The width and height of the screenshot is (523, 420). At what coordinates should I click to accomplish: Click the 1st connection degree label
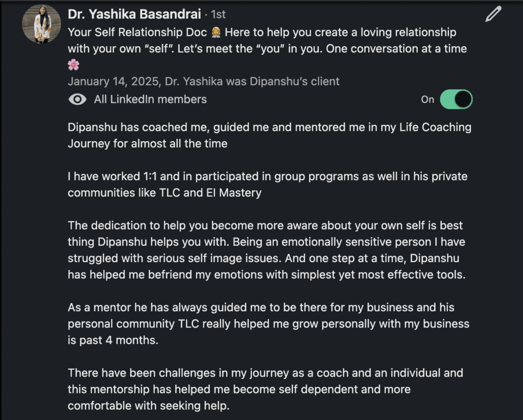pos(219,15)
